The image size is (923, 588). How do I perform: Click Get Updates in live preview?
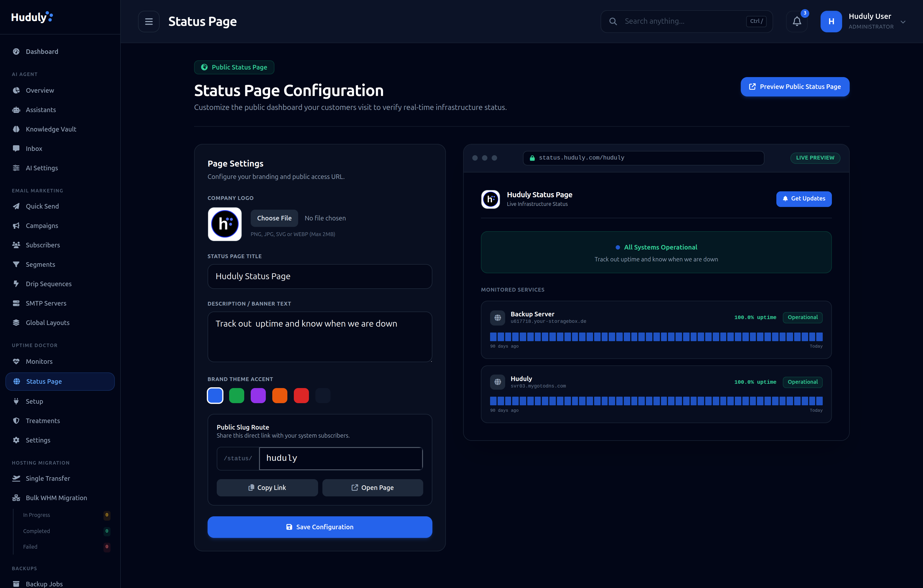point(804,199)
